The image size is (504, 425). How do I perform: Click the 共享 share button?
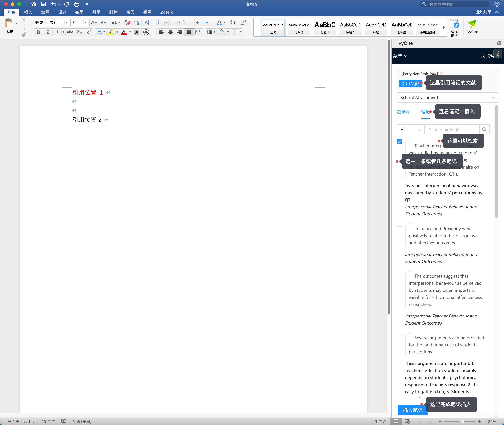484,12
